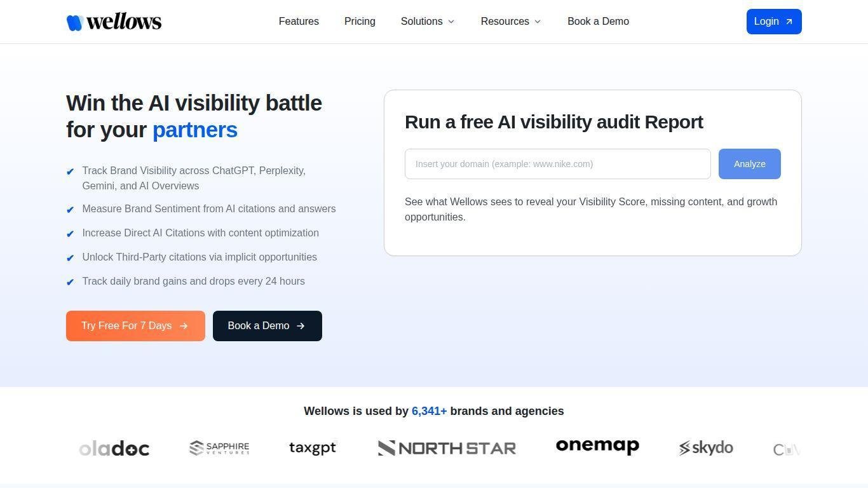Open Book a Demo in navigation bar
The width and height of the screenshot is (868, 488).
[x=598, y=22]
